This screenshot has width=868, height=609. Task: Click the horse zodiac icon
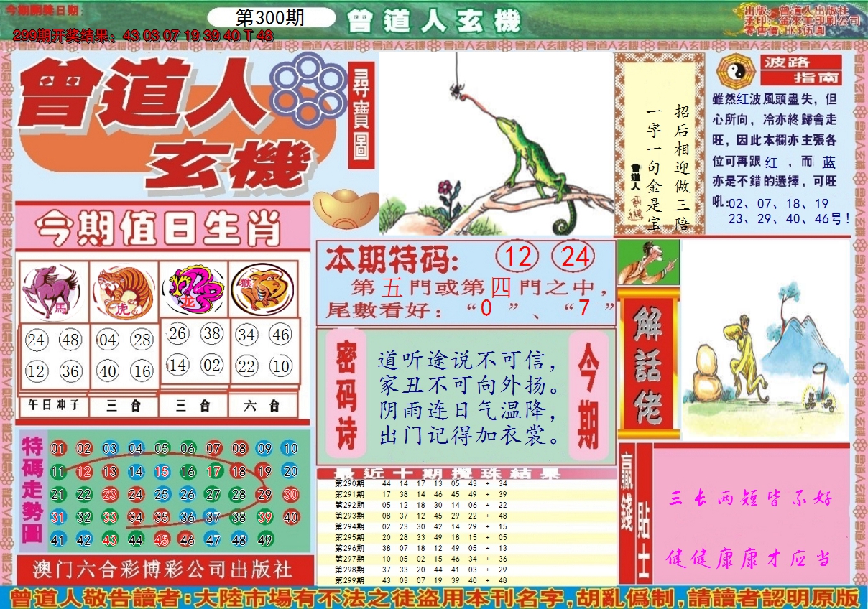coord(54,290)
